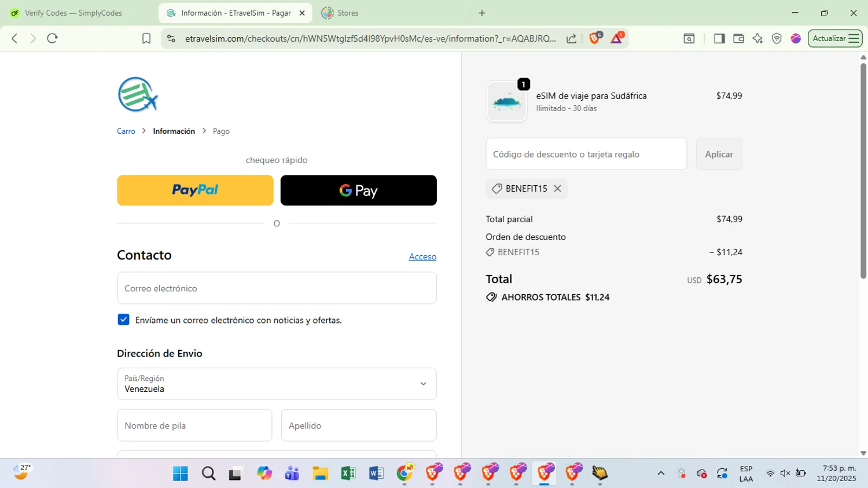Open Windows Search from taskbar
Screen dimensions: 868x488
(208, 474)
